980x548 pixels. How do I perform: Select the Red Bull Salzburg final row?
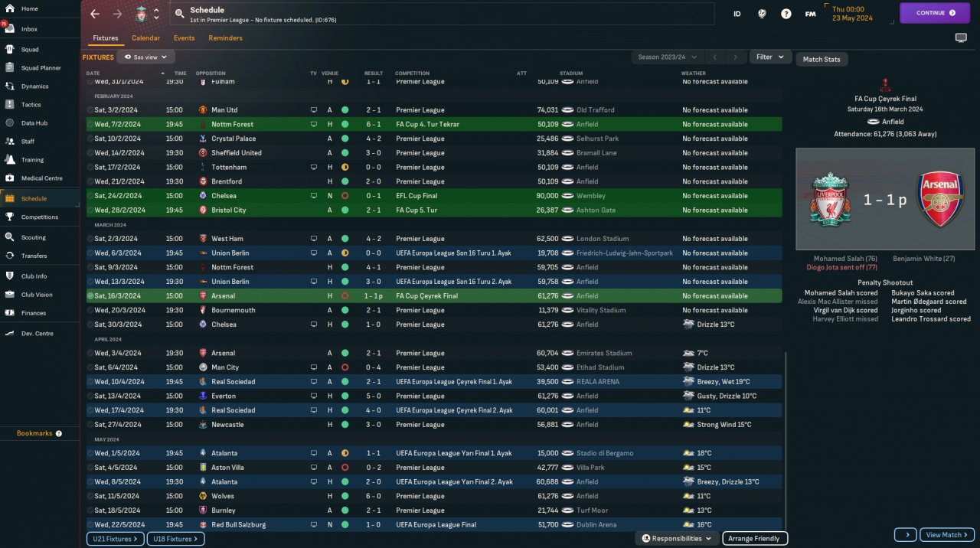coord(434,525)
